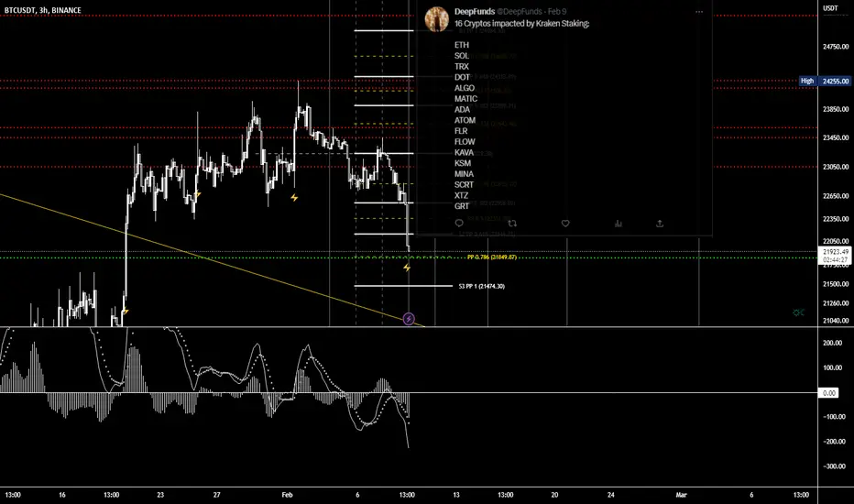Click the 0.00 zero-line label in indicator pane
This screenshot has height=504, width=854.
click(x=829, y=393)
